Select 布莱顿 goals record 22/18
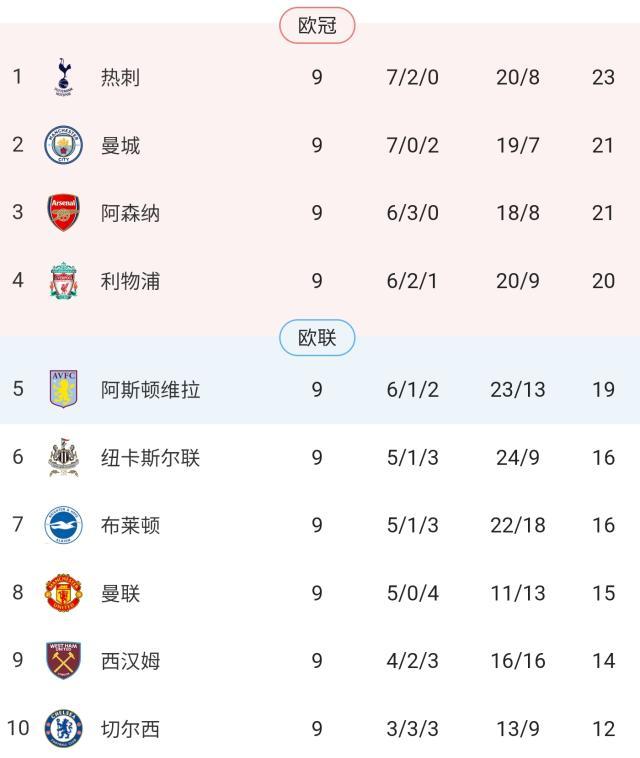This screenshot has height=758, width=640. point(518,525)
